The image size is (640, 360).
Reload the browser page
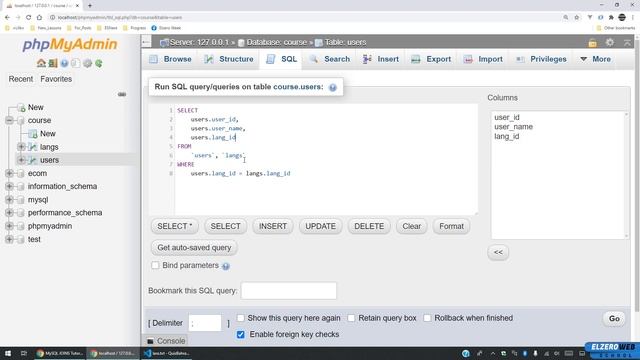click(28, 18)
